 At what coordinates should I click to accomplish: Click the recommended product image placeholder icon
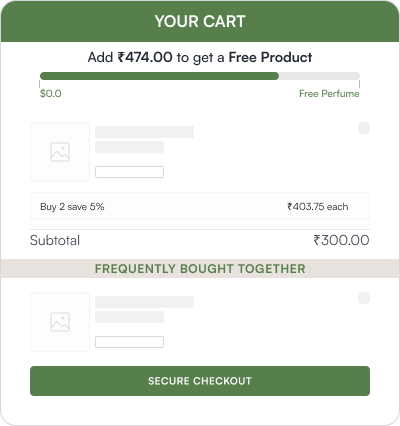pyautogui.click(x=60, y=322)
